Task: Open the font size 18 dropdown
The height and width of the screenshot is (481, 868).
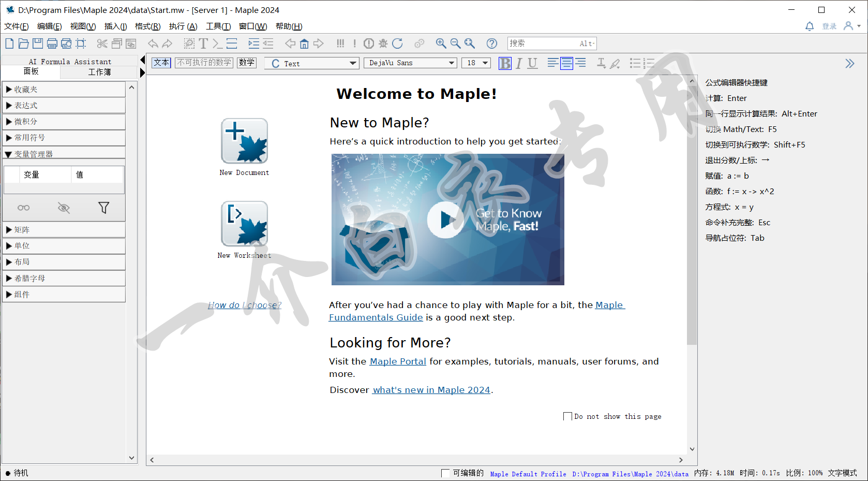Action: point(476,63)
